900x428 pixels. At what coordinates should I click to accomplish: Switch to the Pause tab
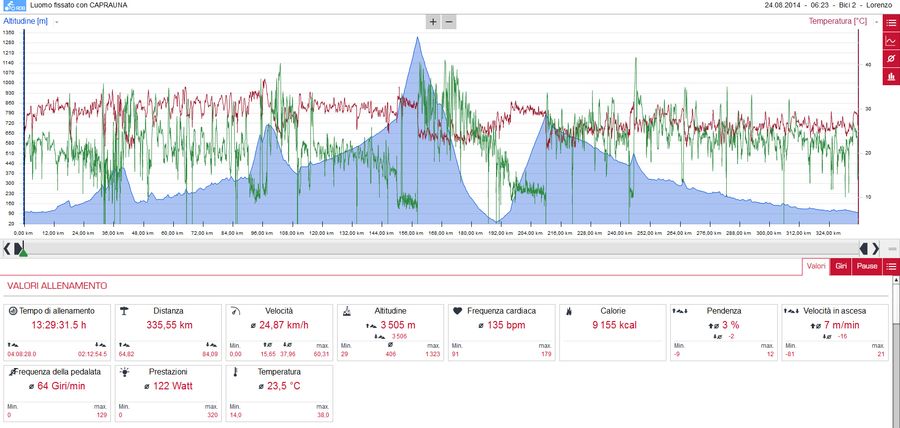click(867, 266)
